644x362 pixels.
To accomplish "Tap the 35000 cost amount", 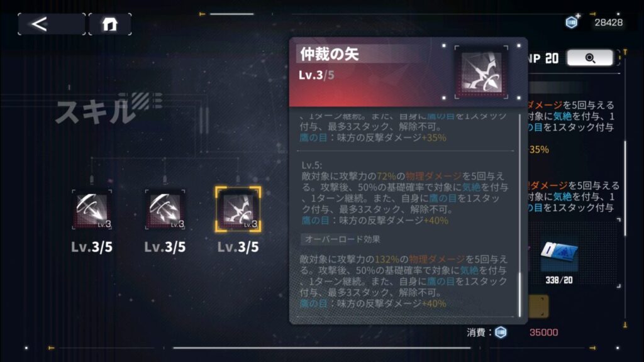I will tap(543, 332).
